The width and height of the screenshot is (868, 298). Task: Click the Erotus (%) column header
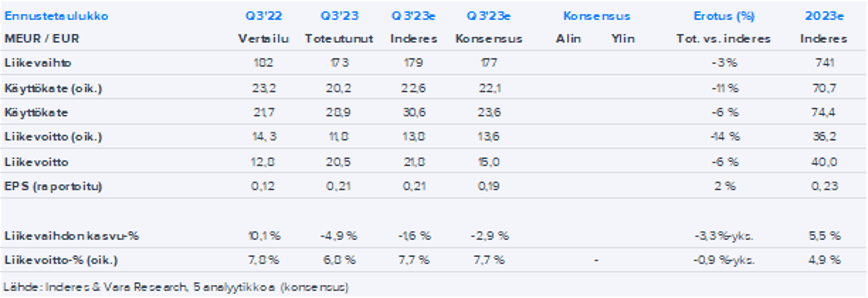pos(724,16)
